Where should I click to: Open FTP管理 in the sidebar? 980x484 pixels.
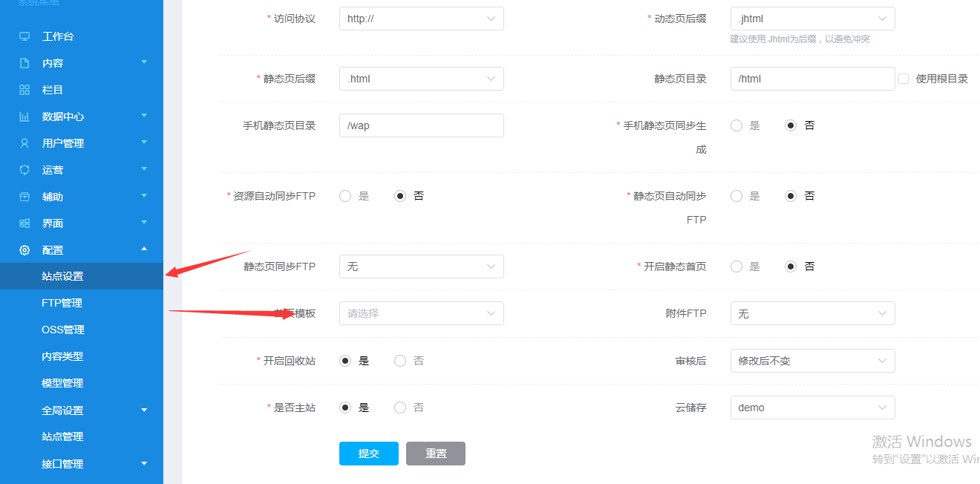[x=62, y=303]
